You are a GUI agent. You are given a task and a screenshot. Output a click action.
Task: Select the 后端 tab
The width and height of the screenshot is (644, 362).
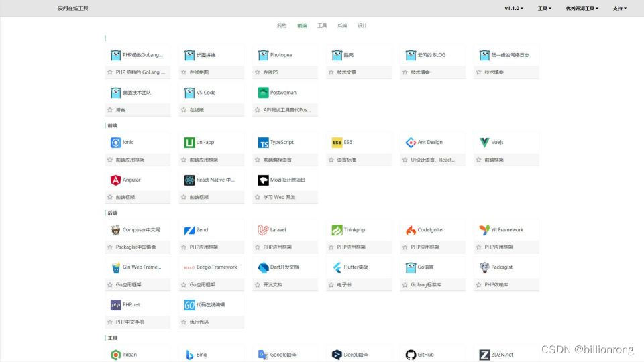[342, 26]
